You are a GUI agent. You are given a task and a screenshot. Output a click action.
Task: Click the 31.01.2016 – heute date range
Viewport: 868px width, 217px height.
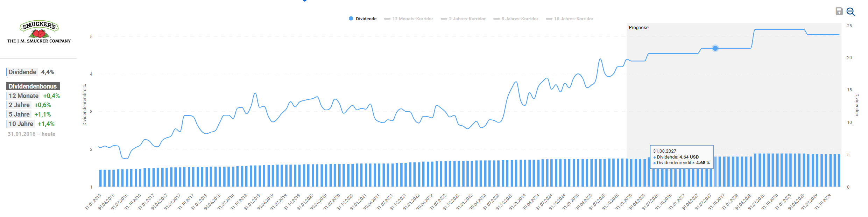(x=31, y=134)
